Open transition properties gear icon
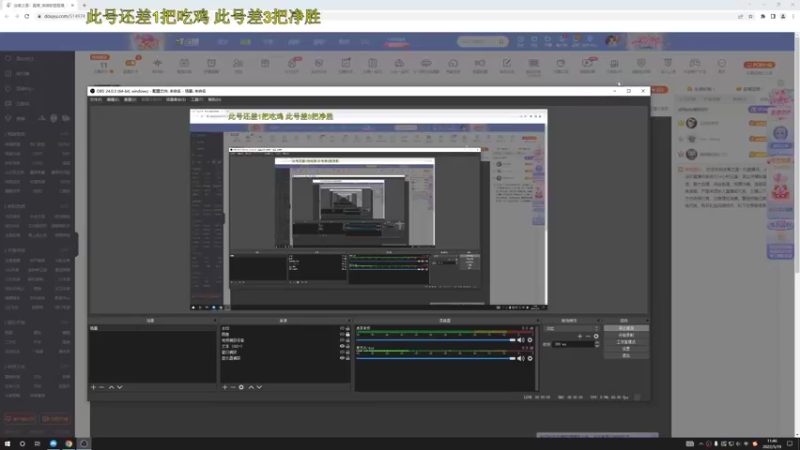The height and width of the screenshot is (450, 800). pyautogui.click(x=596, y=336)
